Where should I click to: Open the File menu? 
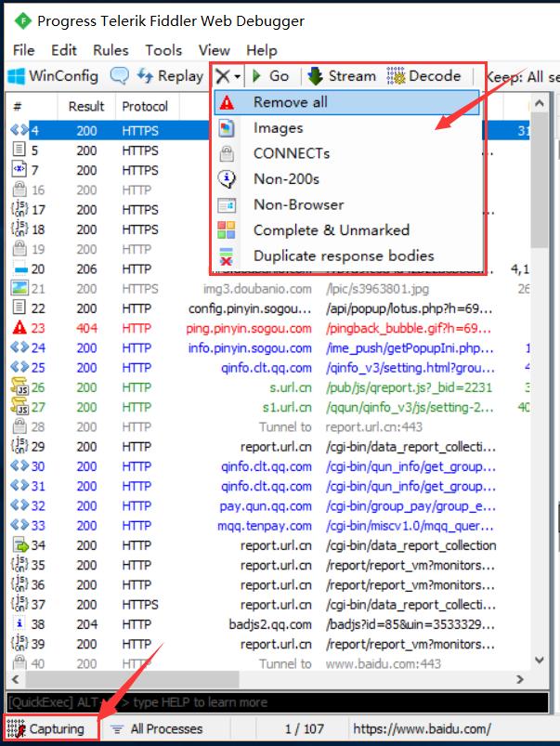point(24,50)
